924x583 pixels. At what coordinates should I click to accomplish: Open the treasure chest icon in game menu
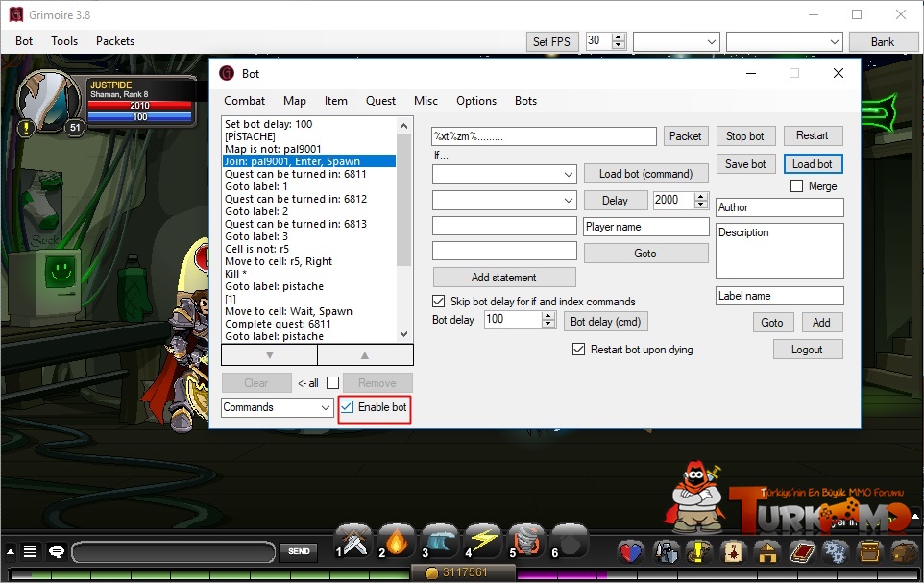(870, 551)
